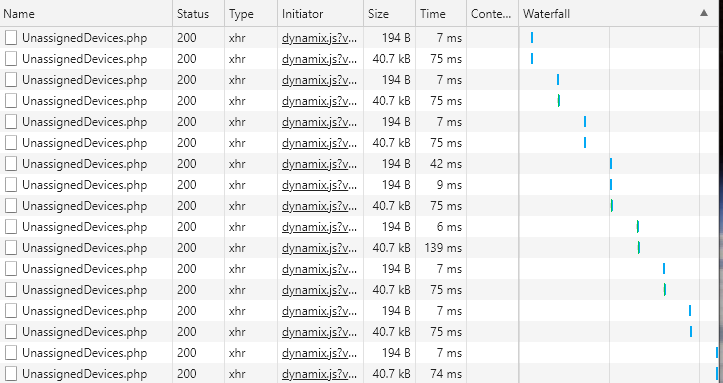Sort by the Time column header

tap(441, 14)
